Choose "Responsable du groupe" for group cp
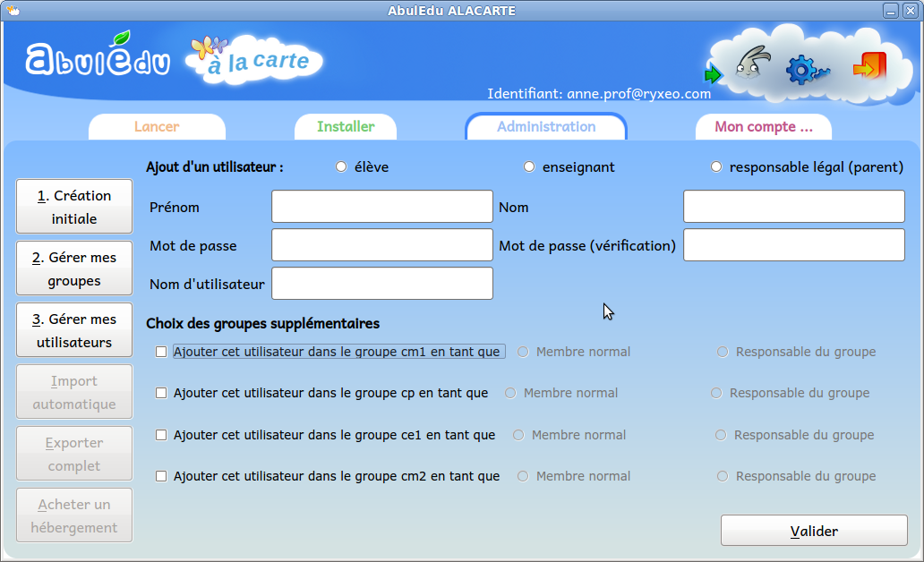924x562 pixels. [x=716, y=393]
